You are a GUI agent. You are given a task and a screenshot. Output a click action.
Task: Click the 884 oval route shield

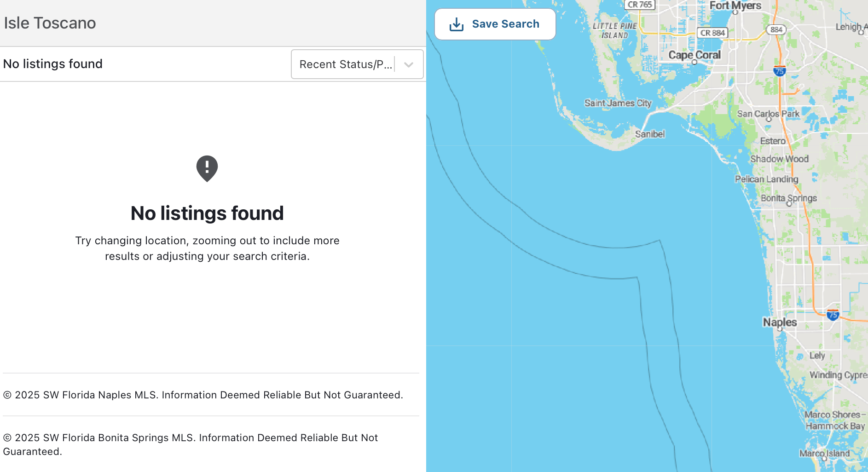pos(776,29)
